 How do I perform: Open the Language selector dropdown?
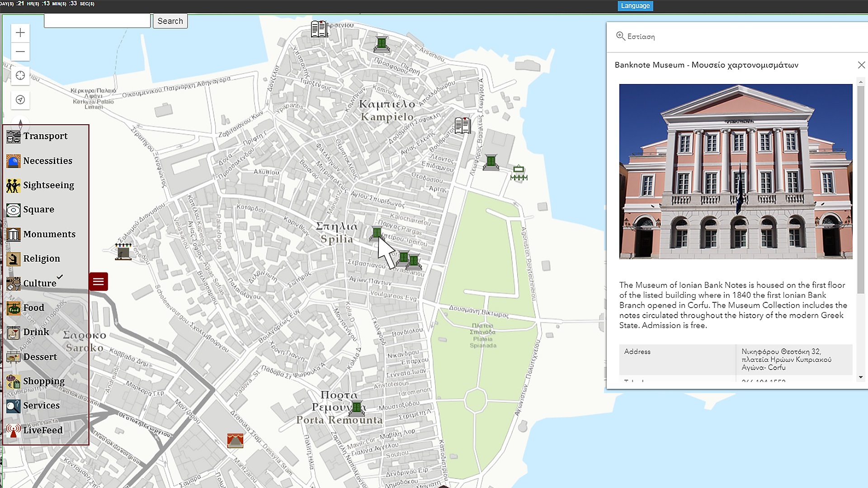tap(635, 5)
